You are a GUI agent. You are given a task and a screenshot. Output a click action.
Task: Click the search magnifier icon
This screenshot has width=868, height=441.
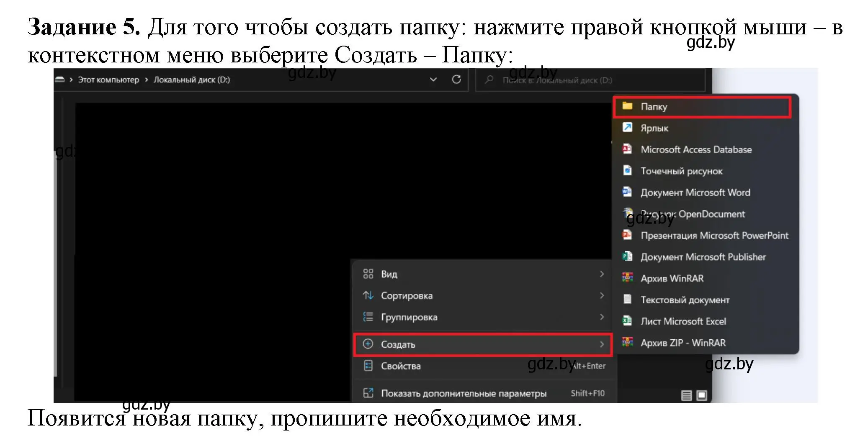[x=489, y=80]
